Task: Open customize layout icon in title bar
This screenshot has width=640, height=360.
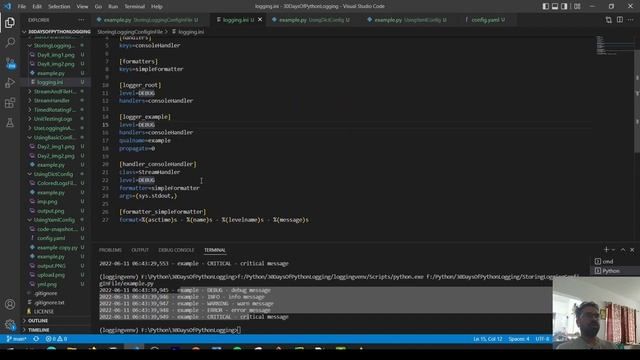Action: [x=577, y=6]
